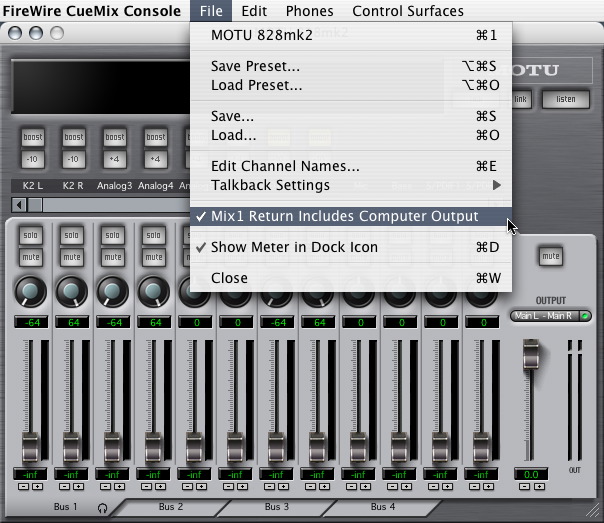
Task: Open the Main L - Main R output dropdown
Action: coord(551,316)
